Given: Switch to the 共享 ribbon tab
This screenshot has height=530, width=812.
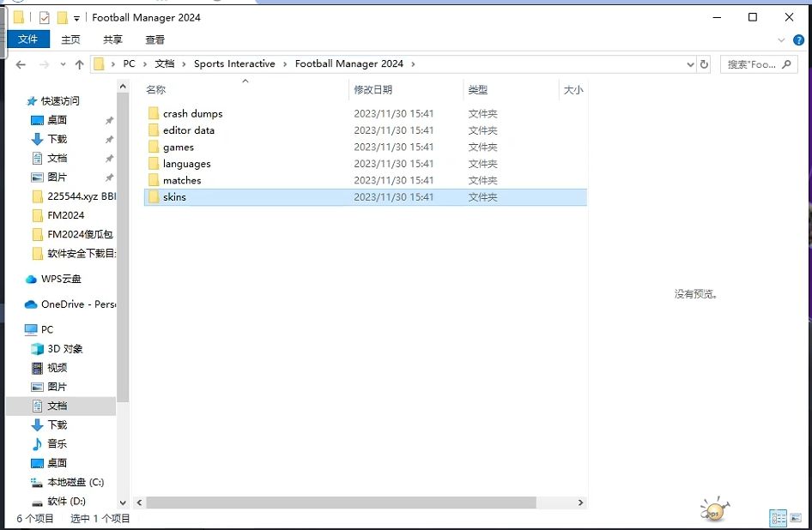Looking at the screenshot, I should (x=112, y=39).
